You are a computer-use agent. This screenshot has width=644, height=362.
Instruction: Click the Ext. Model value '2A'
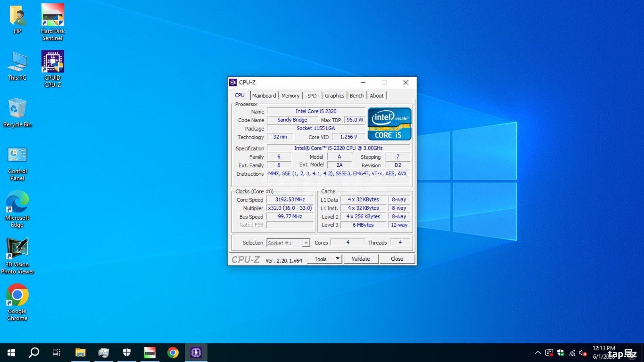pyautogui.click(x=340, y=165)
